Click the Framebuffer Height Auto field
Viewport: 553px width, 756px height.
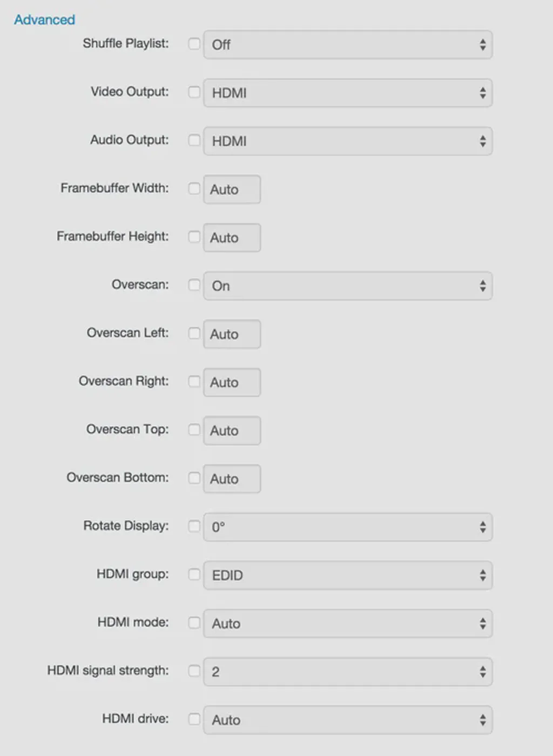232,237
